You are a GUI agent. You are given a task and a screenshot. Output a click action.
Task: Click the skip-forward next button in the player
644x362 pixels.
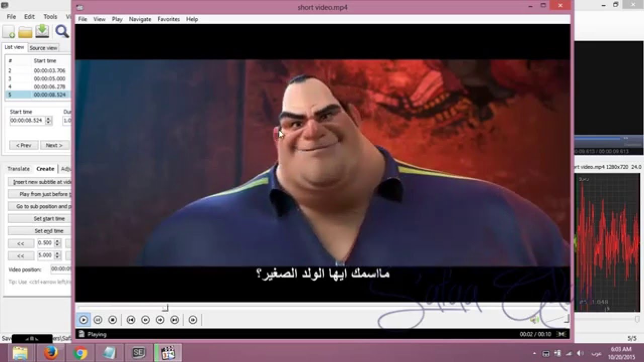[175, 319]
